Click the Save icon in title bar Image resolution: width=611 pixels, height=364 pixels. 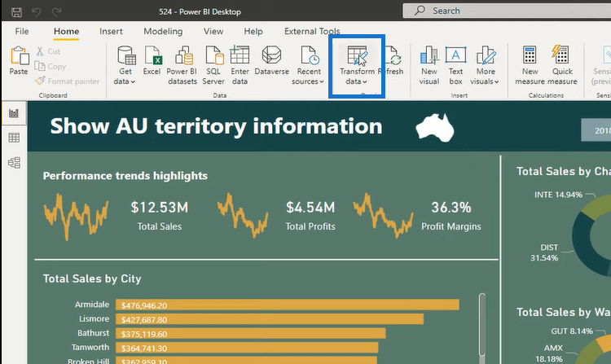[16, 11]
